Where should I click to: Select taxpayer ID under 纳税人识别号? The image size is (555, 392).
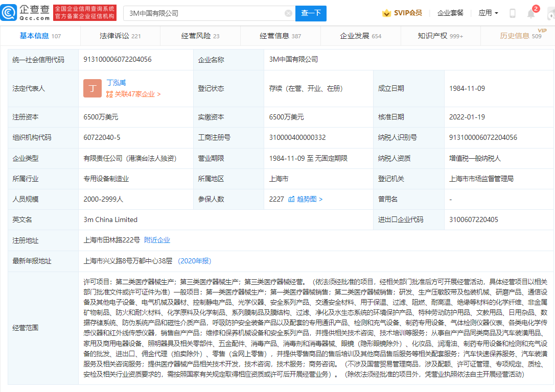[483, 137]
